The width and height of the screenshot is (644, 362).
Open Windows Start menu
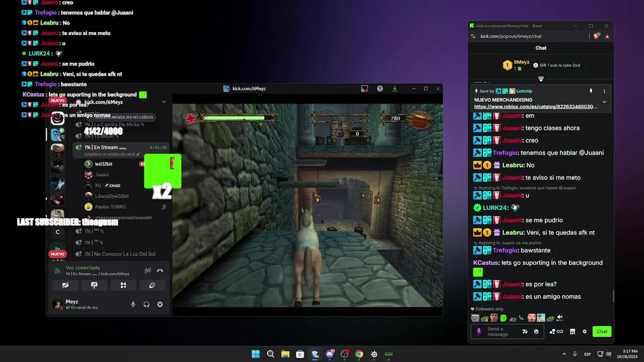pos(256,354)
